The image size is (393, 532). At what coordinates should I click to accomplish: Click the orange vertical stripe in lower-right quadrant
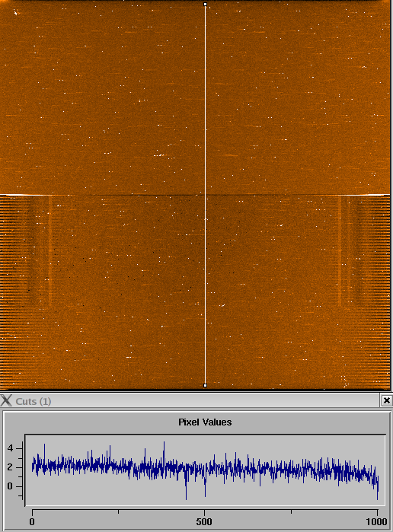(340, 251)
